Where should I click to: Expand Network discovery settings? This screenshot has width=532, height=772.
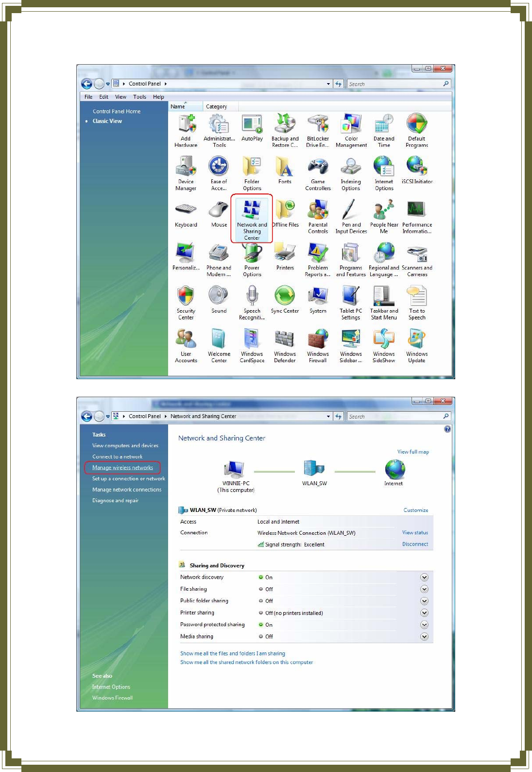coord(424,577)
